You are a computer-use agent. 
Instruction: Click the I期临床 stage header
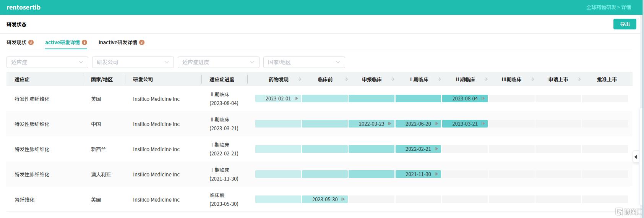(419, 79)
